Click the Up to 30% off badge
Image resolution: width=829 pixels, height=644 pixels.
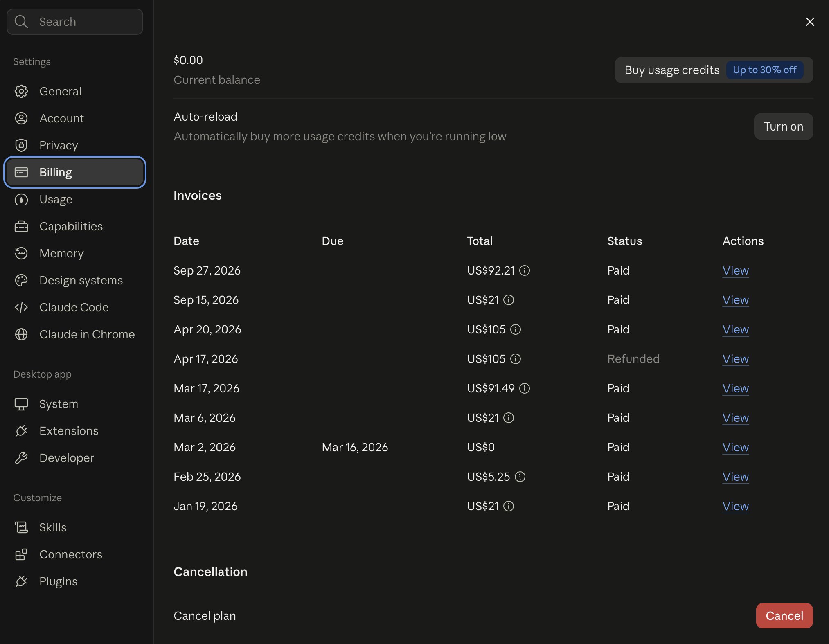[764, 70]
